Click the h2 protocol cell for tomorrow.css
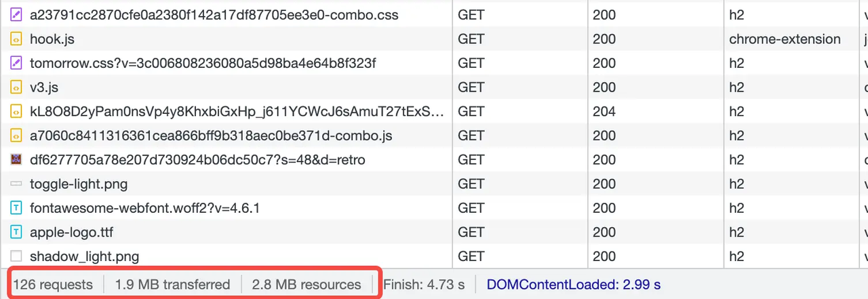 (792, 63)
